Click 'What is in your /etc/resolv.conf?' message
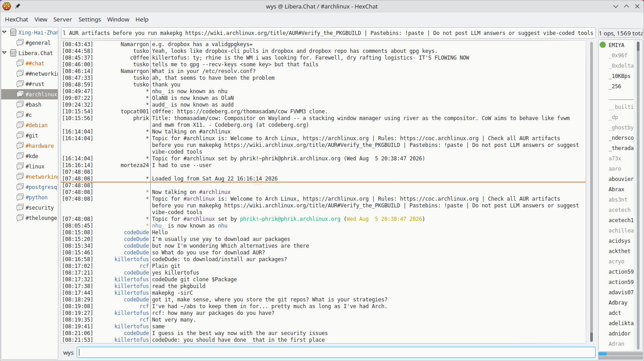The image size is (644, 361). (x=204, y=71)
